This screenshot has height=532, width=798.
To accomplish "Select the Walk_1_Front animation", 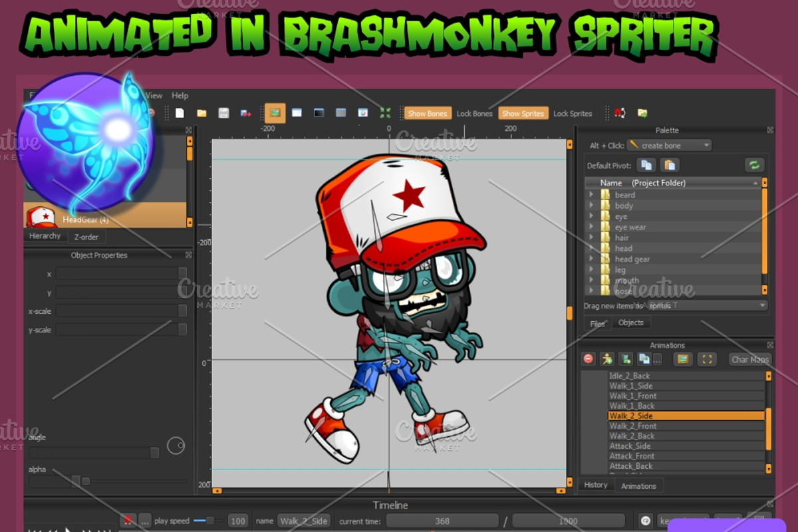I will coord(686,396).
